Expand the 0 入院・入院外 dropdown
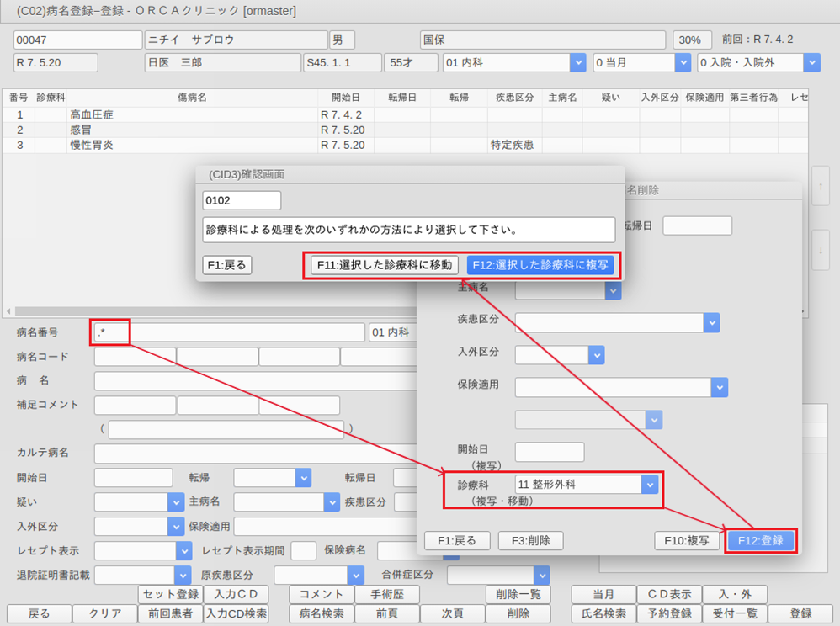This screenshot has height=626, width=840. click(x=811, y=62)
